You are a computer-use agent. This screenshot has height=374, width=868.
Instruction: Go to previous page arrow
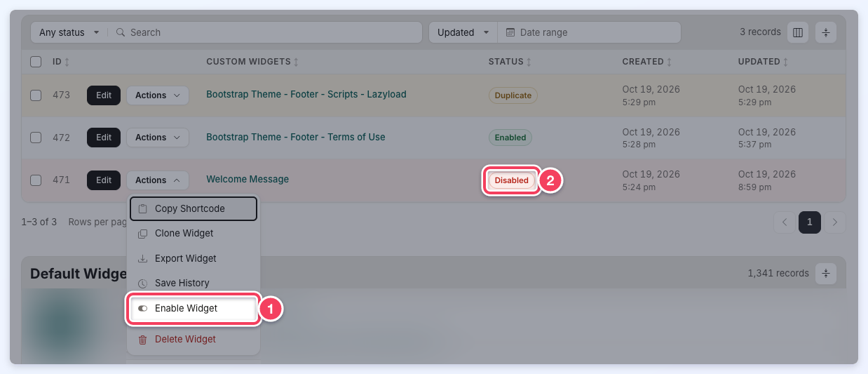point(785,222)
